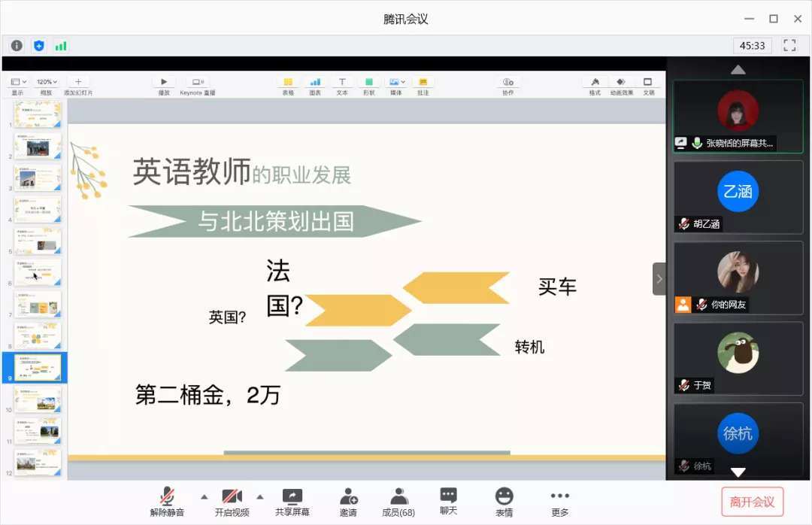812x525 pixels.
Task: Check the green network signal icon
Action: pyautogui.click(x=61, y=46)
